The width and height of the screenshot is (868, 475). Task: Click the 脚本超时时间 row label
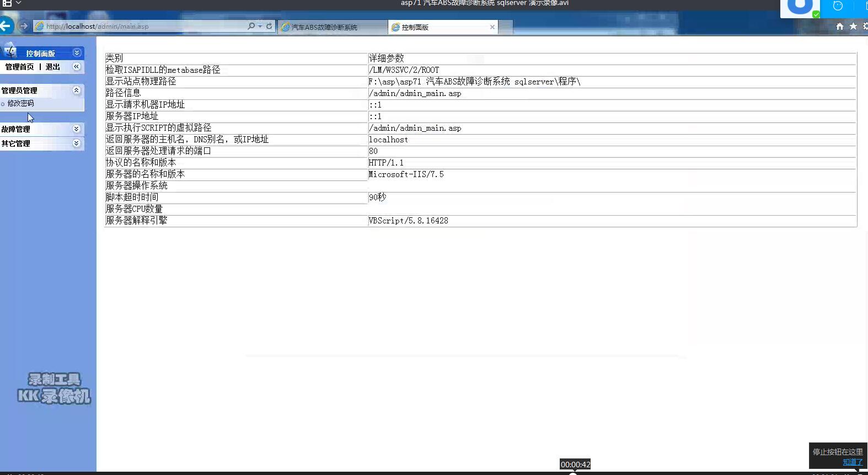pos(132,197)
